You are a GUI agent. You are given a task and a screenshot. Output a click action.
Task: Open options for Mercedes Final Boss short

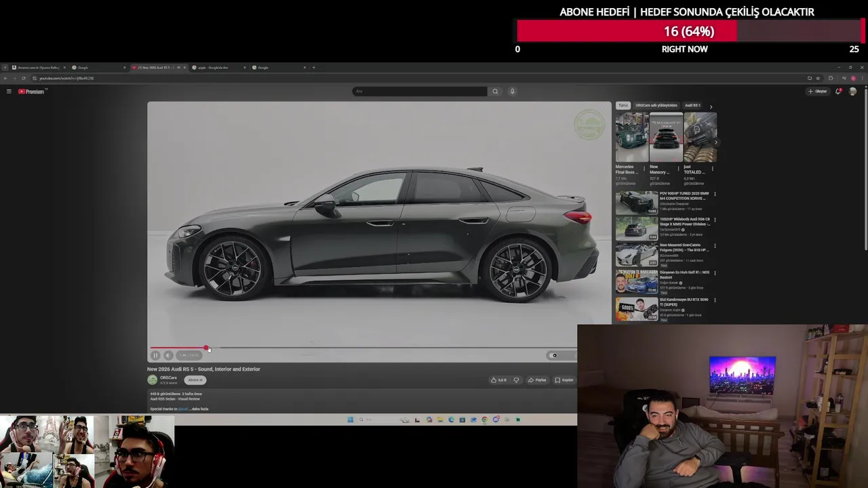click(644, 169)
